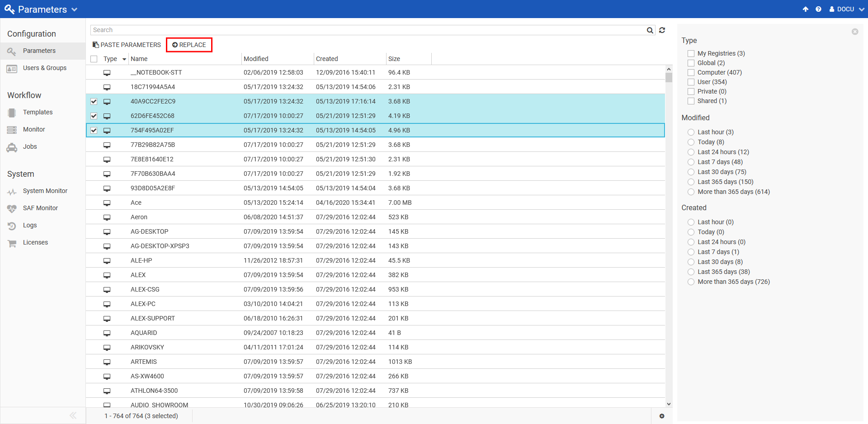Viewport: 868px width, 424px height.
Task: Click the search magnifier icon
Action: tap(650, 30)
